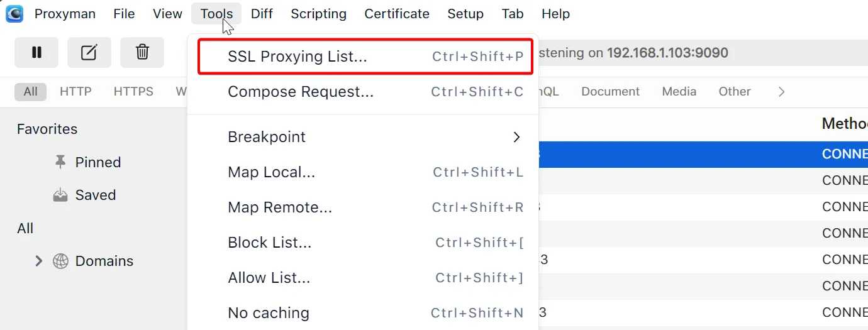Pause recording with the pause button
Screen dimensions: 868x330
[x=36, y=53]
